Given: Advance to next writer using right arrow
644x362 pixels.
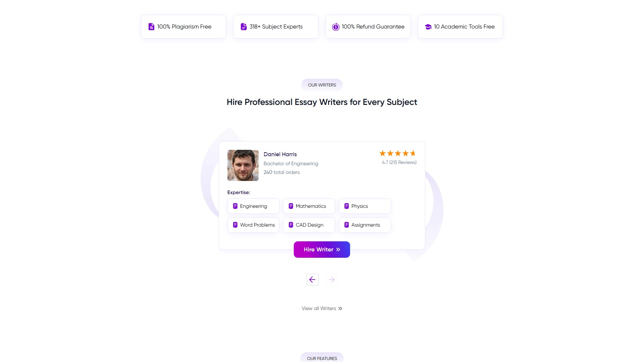Looking at the screenshot, I should [331, 279].
